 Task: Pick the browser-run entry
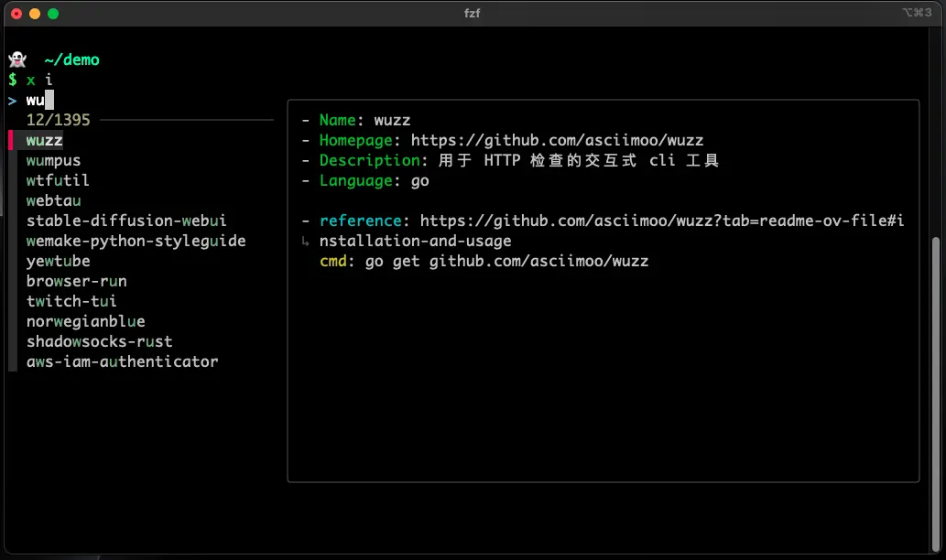[x=76, y=281]
